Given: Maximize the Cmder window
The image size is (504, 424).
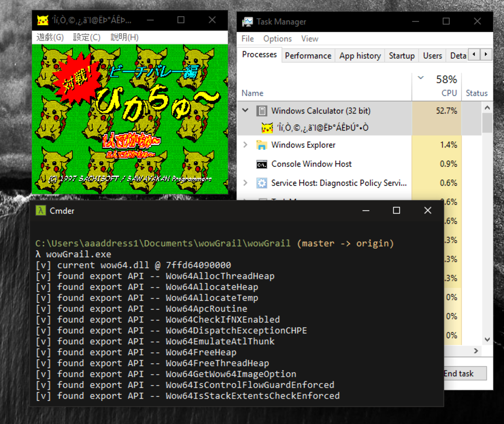Looking at the screenshot, I should click(397, 210).
